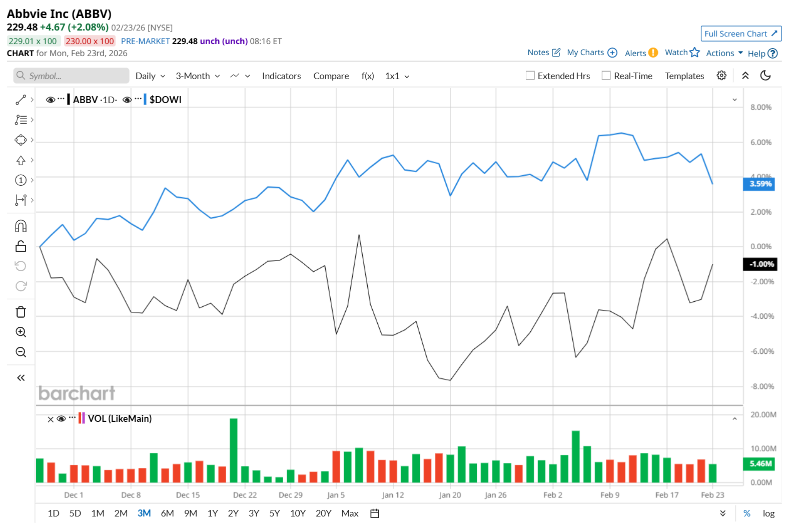Open $DOWI series options ellipsis
The width and height of the screenshot is (812, 525).
[x=138, y=99]
